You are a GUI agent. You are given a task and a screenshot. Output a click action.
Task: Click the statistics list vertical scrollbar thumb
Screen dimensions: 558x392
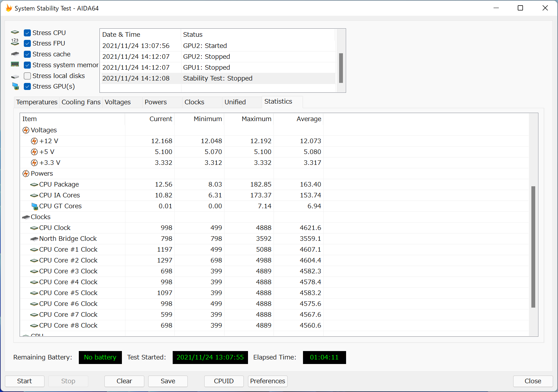point(533,247)
